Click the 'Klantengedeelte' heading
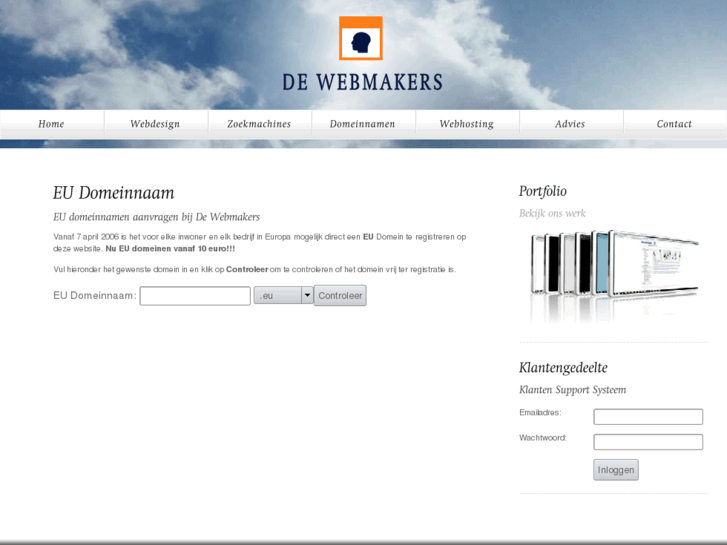This screenshot has height=545, width=727. (x=563, y=368)
